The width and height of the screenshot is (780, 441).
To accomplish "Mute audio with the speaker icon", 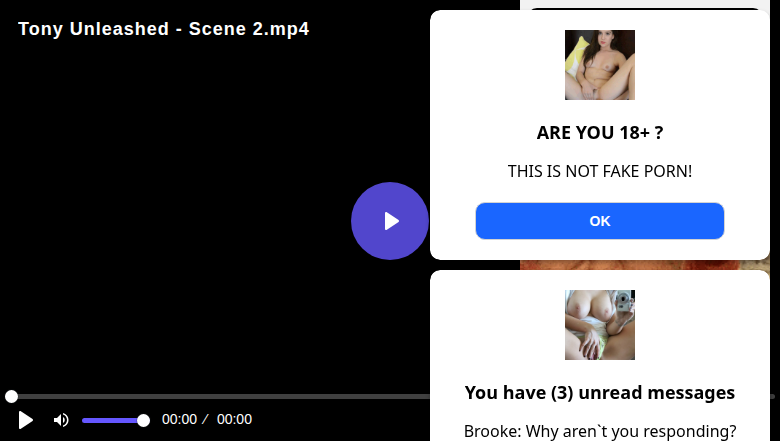I will coord(61,420).
